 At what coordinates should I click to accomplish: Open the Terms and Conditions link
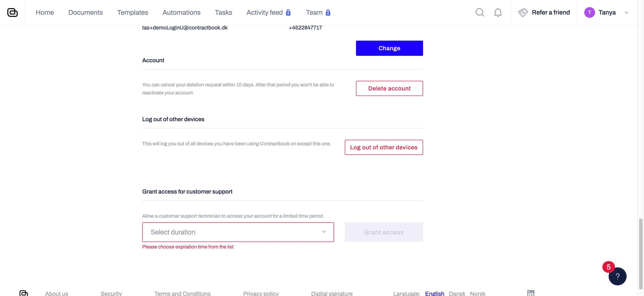(x=182, y=293)
